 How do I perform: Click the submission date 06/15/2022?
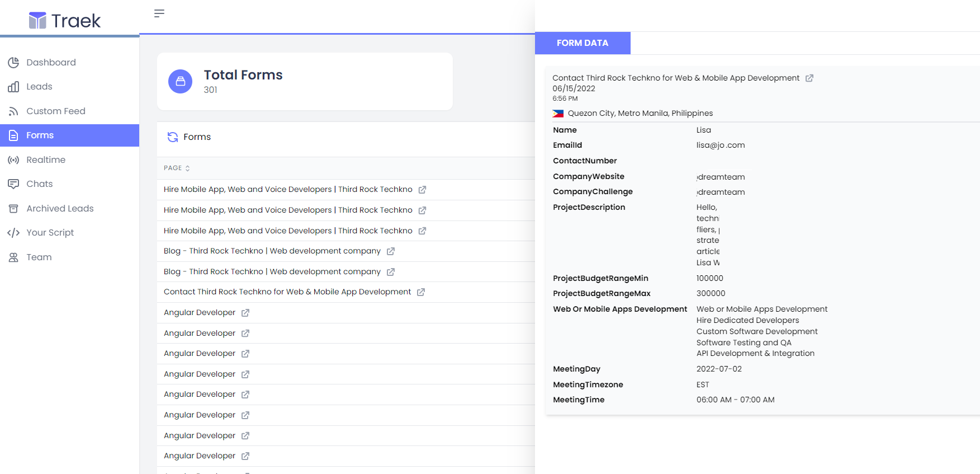click(574, 89)
